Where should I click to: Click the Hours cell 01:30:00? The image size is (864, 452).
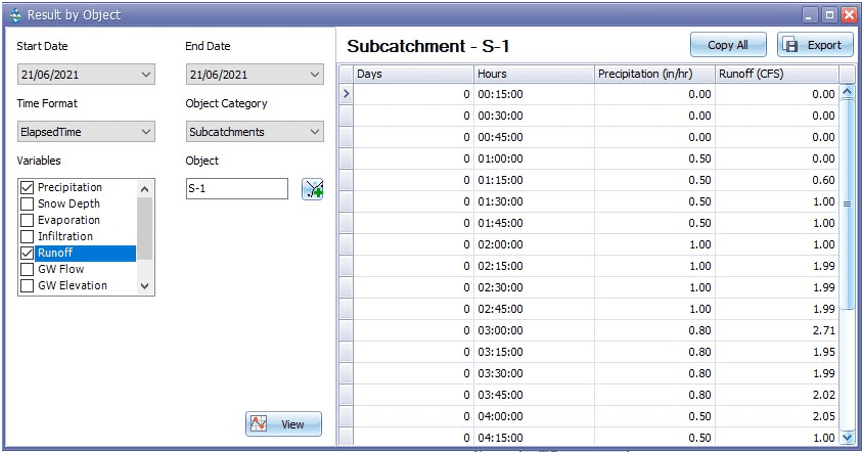point(534,202)
